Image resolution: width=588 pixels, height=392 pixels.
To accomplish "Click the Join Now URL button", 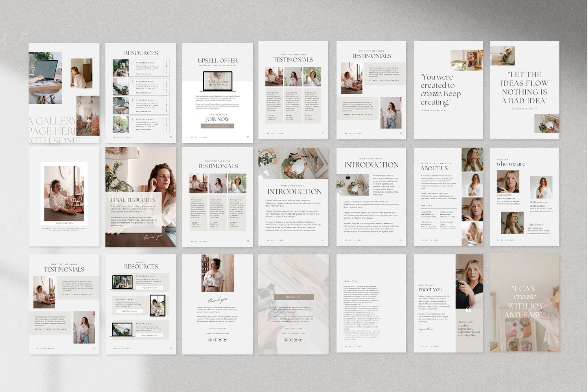I will click(217, 126).
